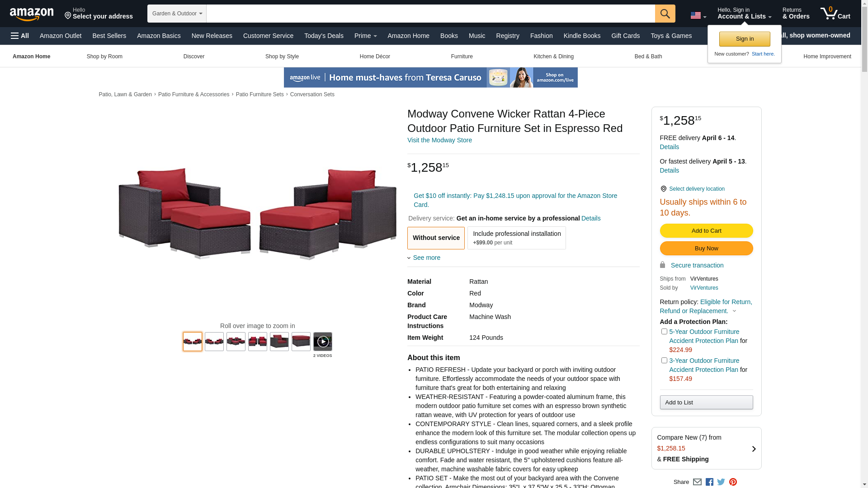Click into the search input field
The image size is (868, 488).
click(x=430, y=14)
